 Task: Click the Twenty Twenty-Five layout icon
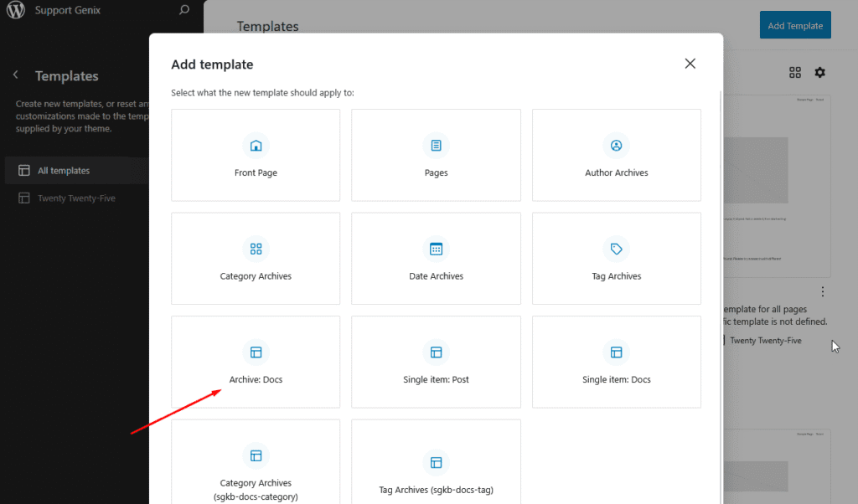pyautogui.click(x=24, y=198)
